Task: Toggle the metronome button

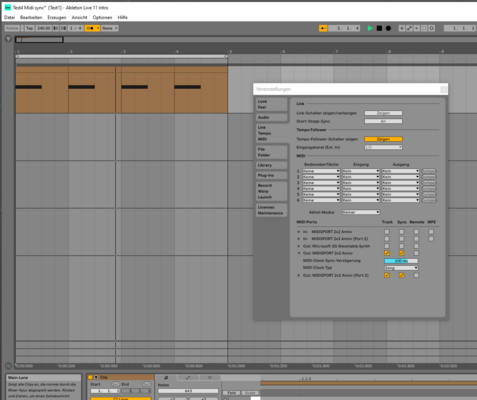Action: click(x=92, y=28)
